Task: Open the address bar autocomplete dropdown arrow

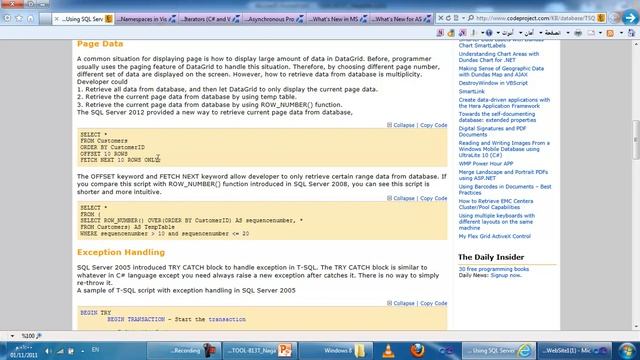Action: (463, 18)
